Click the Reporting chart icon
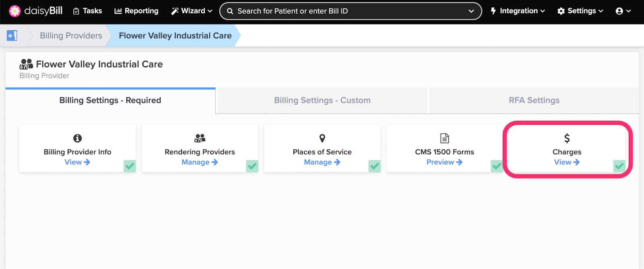Image resolution: width=644 pixels, height=269 pixels. click(x=118, y=11)
